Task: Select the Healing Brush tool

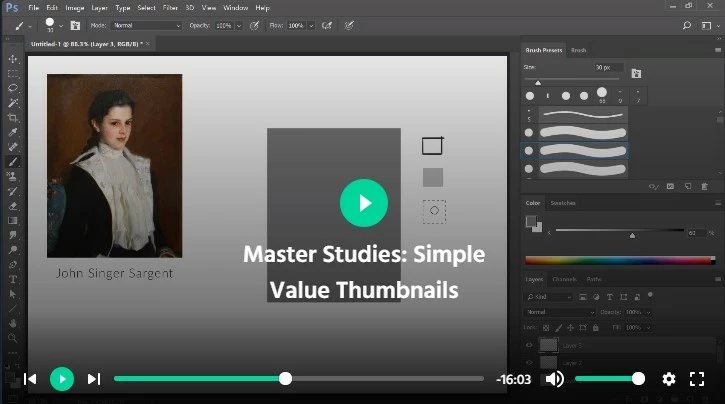Action: 13,147
